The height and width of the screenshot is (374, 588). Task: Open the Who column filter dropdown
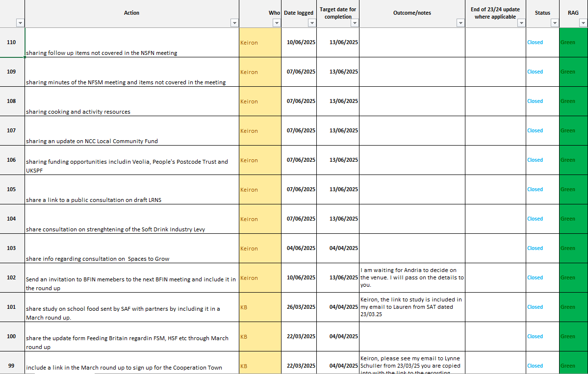pyautogui.click(x=277, y=23)
